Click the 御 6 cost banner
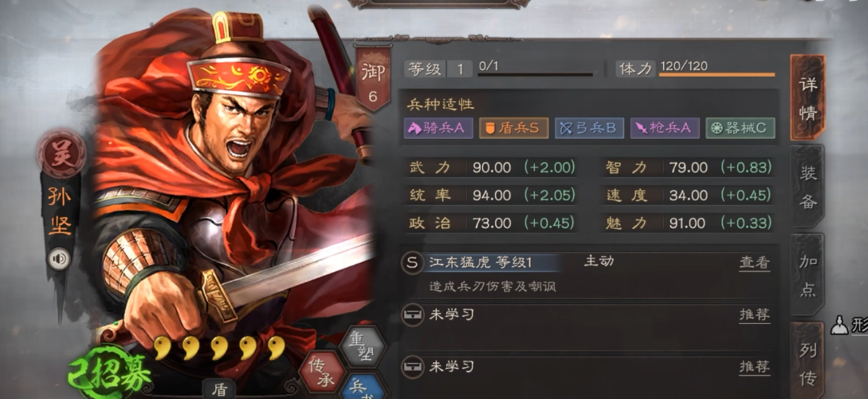This screenshot has height=399, width=868. [372, 79]
